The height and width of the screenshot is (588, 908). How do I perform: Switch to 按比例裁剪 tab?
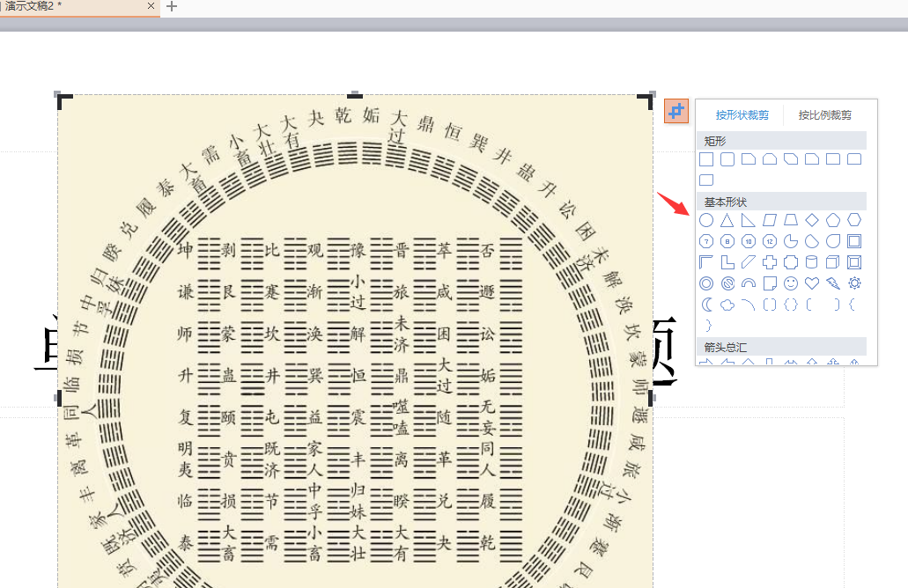tap(824, 115)
